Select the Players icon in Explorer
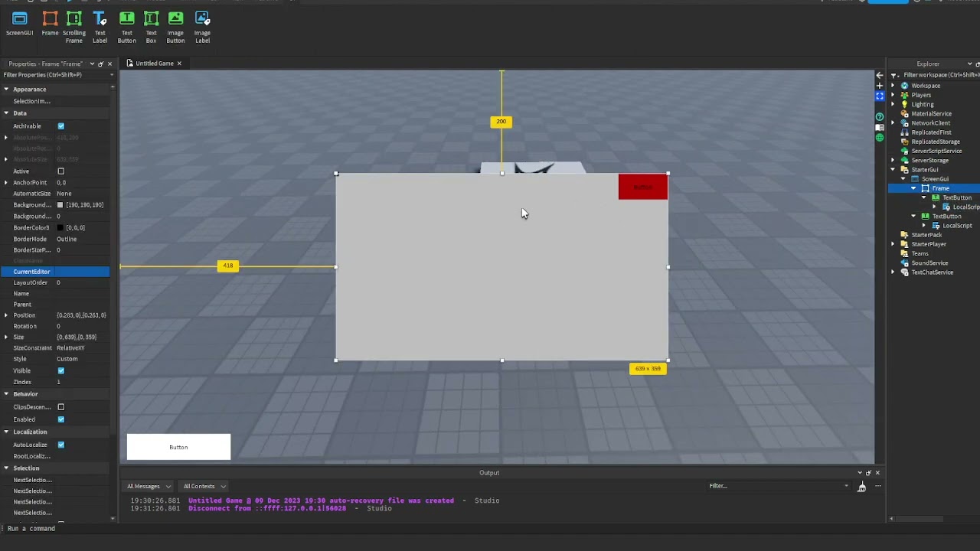Image resolution: width=980 pixels, height=551 pixels. (x=905, y=95)
